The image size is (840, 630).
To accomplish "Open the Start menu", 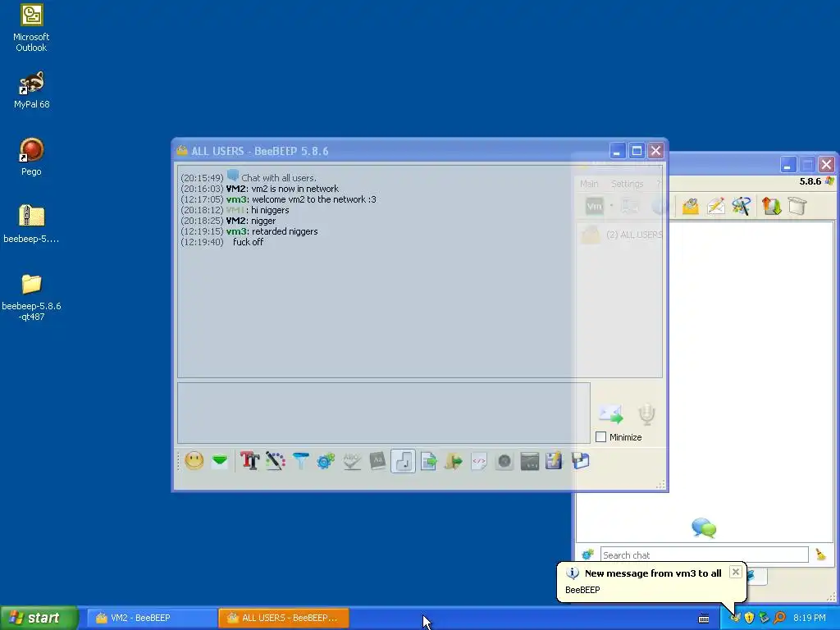I will coord(39,618).
